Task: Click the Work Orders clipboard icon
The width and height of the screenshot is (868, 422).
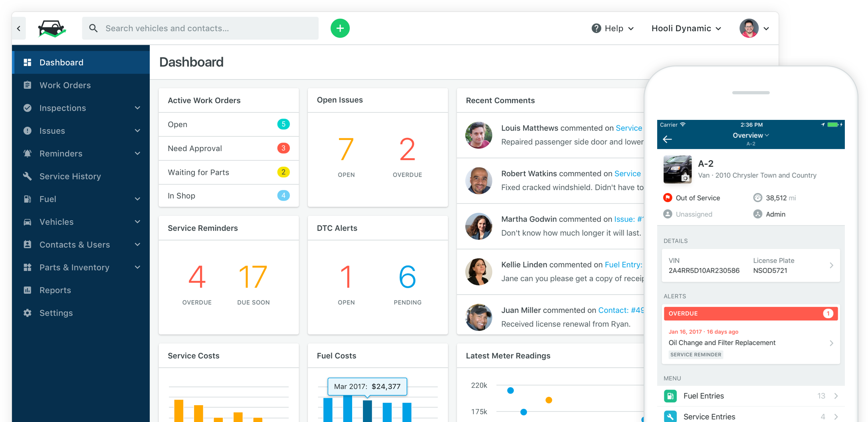Action: pyautogui.click(x=28, y=85)
